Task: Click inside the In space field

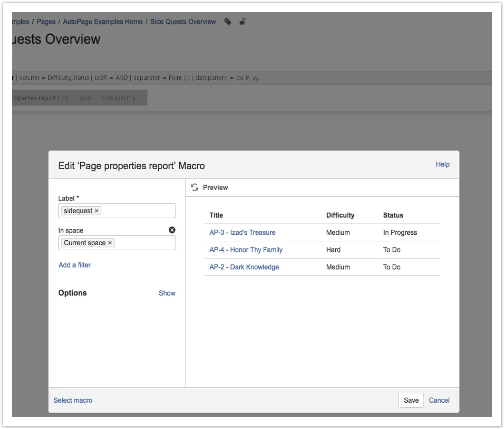Action: [145, 243]
